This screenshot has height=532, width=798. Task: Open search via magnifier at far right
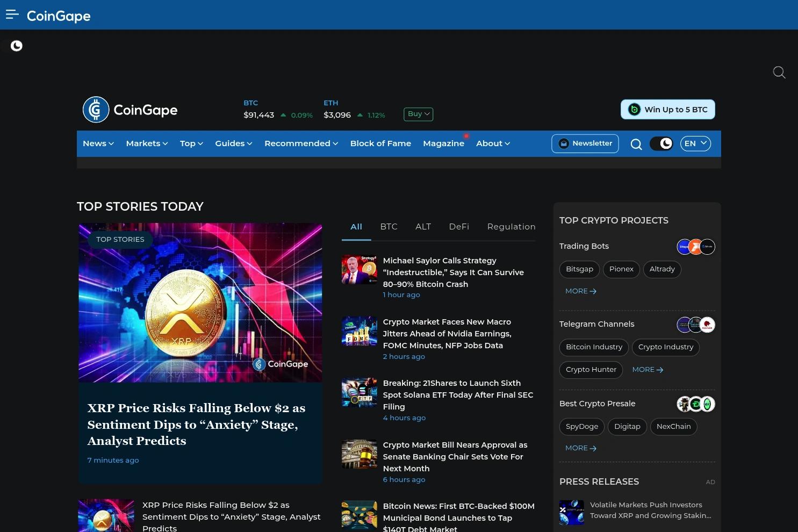click(x=779, y=73)
